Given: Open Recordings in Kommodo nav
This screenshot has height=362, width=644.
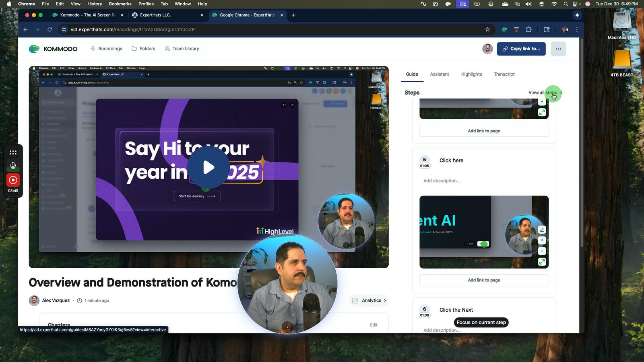Looking at the screenshot, I should coord(107,49).
